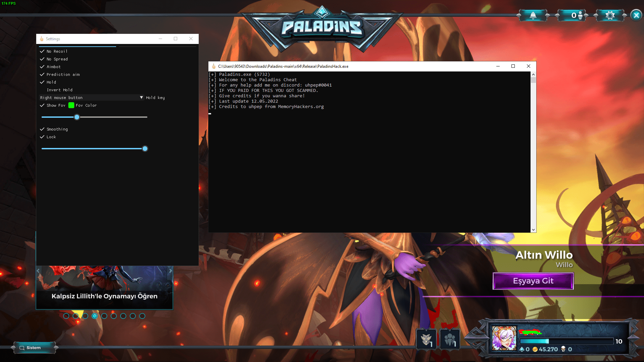Screen dimensions: 644x362
Task: Maximize the PaladinsHack console window
Action: (513, 66)
